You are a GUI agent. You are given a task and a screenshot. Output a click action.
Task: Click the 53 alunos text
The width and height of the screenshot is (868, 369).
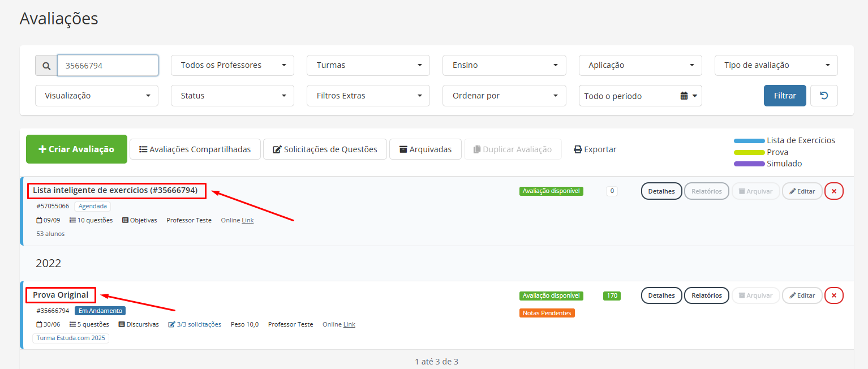[x=50, y=234]
